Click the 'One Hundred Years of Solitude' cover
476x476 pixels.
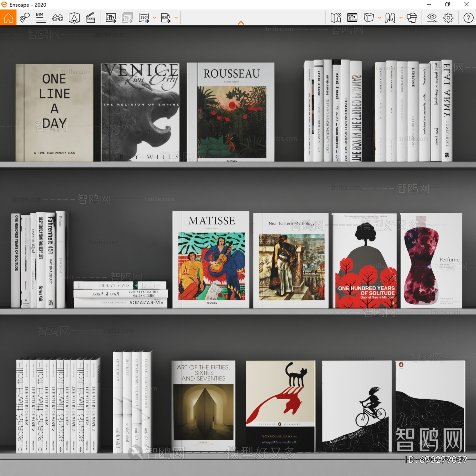[x=364, y=261]
